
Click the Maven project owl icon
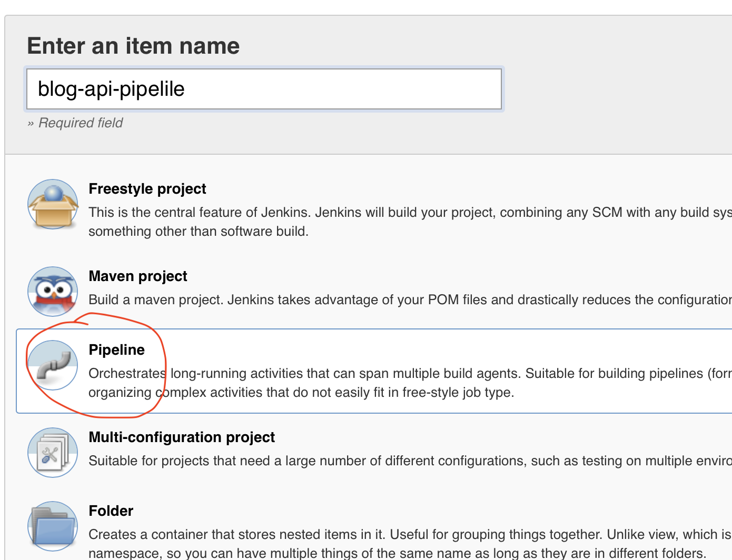53,292
